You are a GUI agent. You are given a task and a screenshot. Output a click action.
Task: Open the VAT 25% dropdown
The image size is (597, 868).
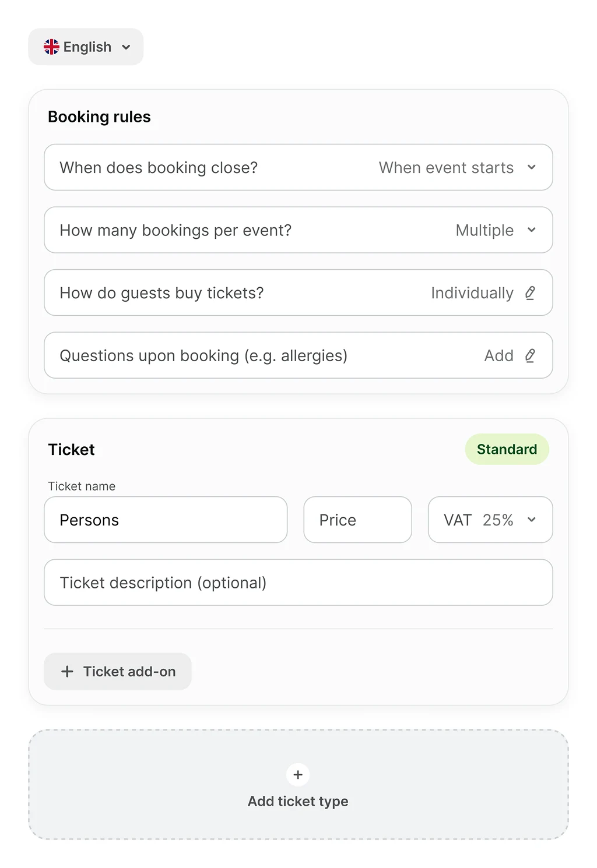point(490,520)
